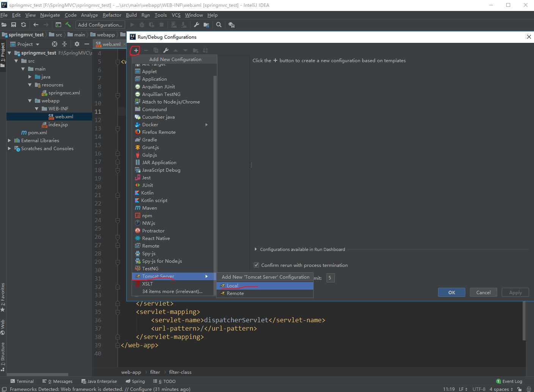534x392 pixels.
Task: Click the temporary configurations limit field
Action: (x=330, y=278)
